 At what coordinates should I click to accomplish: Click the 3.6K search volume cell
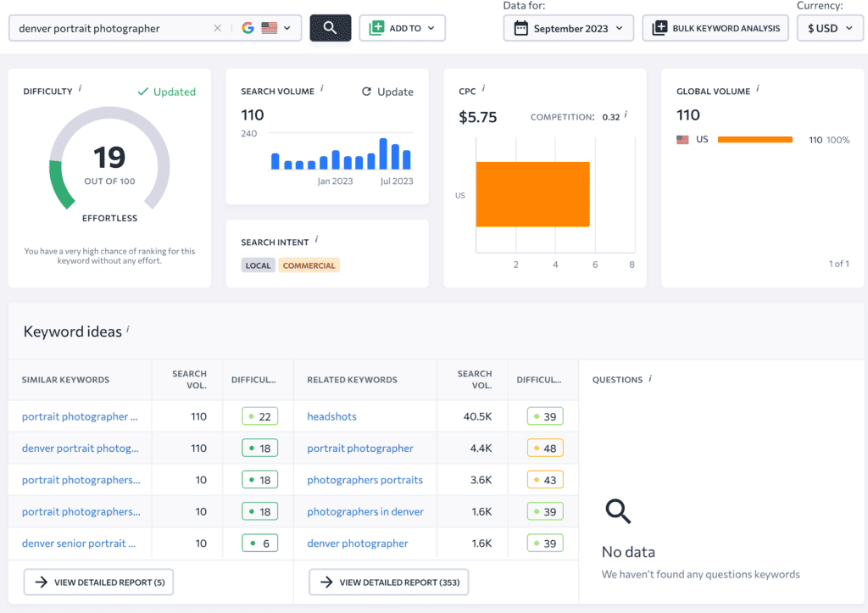click(481, 480)
